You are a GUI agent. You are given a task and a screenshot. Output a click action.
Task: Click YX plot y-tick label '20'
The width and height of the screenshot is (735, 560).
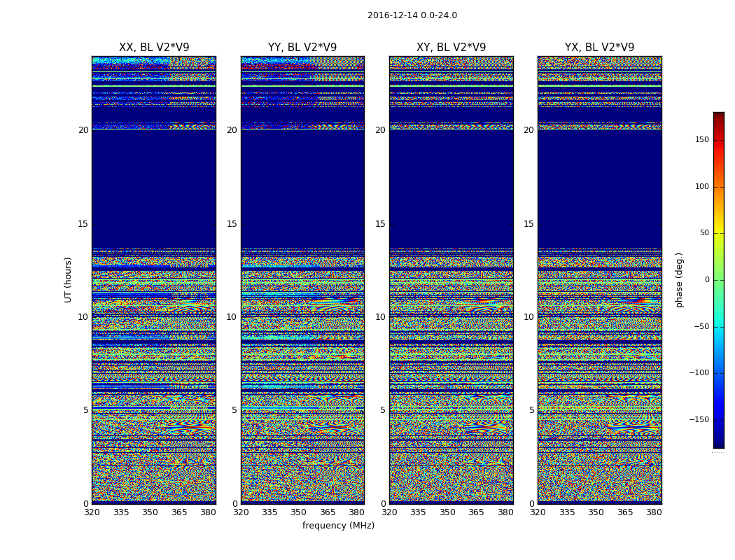[529, 130]
